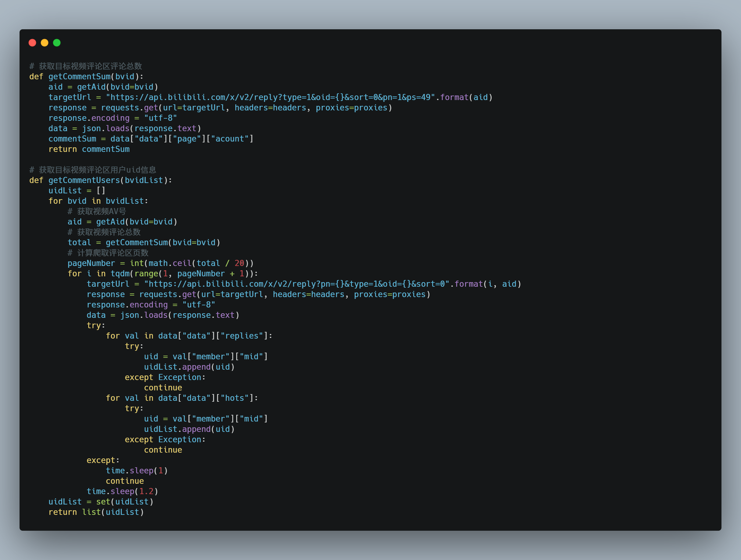The width and height of the screenshot is (741, 560).
Task: Click the bare 'except:' line above time.sleep(1)
Action: 103,461
